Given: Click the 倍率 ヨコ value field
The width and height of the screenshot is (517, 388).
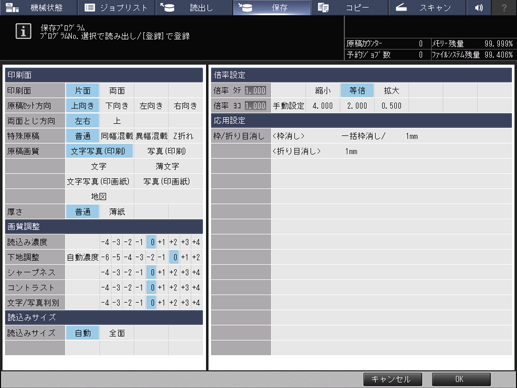Looking at the screenshot, I should coord(256,106).
